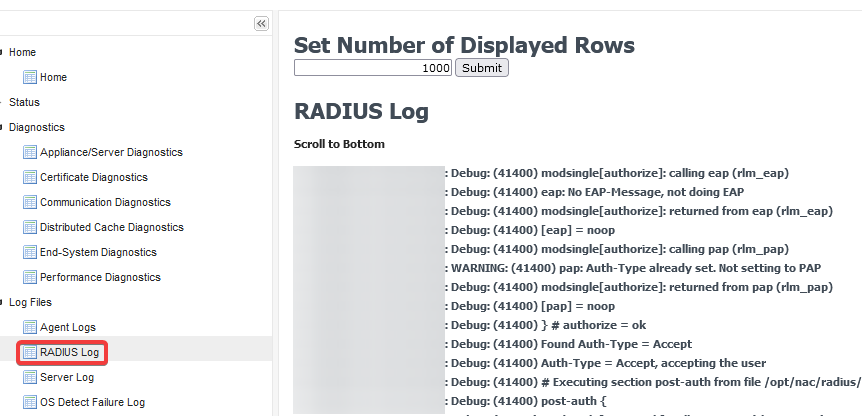This screenshot has width=862, height=416.
Task: Click the Agent Logs icon
Action: click(x=30, y=327)
